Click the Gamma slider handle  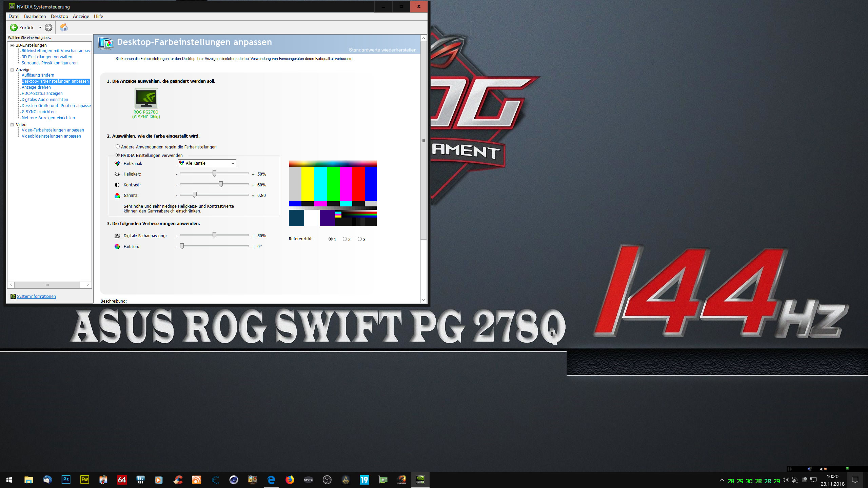coord(195,195)
